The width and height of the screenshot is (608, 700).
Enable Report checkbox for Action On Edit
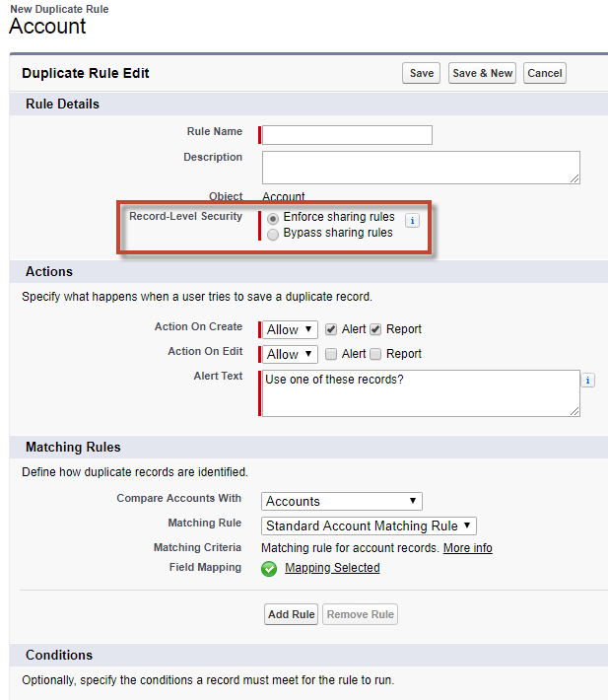point(375,354)
